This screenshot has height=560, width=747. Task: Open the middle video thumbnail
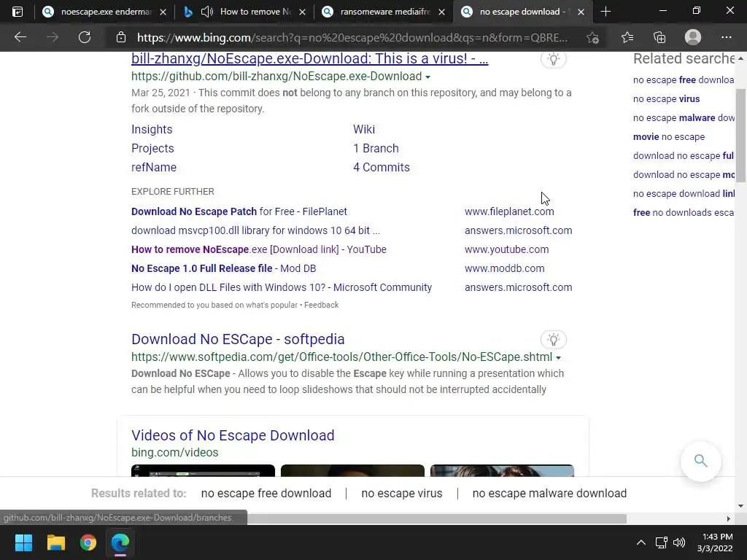(x=352, y=470)
